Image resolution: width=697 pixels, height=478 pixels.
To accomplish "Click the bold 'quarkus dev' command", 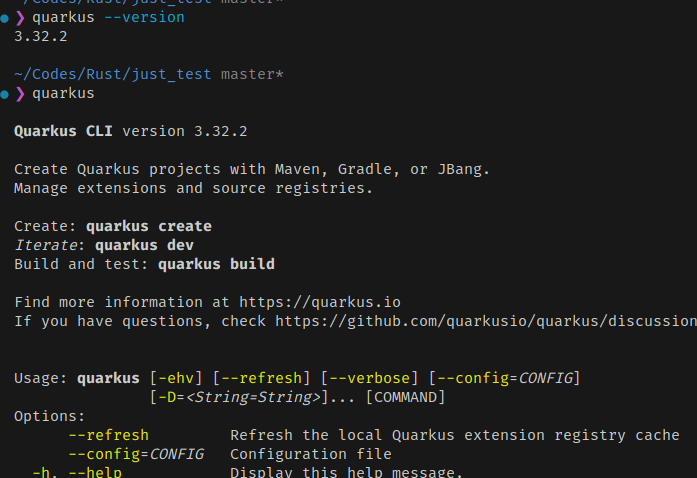I will pyautogui.click(x=144, y=245).
